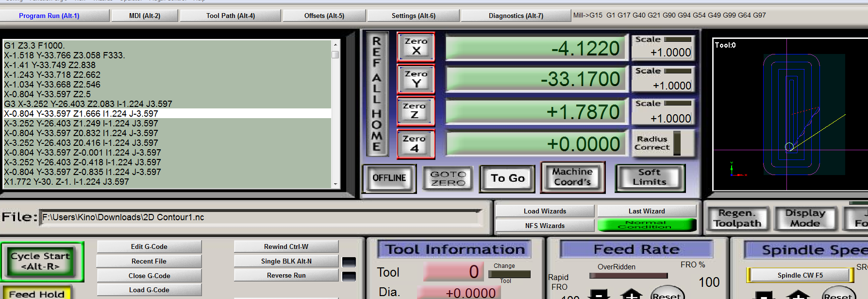Toggle the OFFLINE mode button
The image size is (868, 299).
click(x=389, y=178)
